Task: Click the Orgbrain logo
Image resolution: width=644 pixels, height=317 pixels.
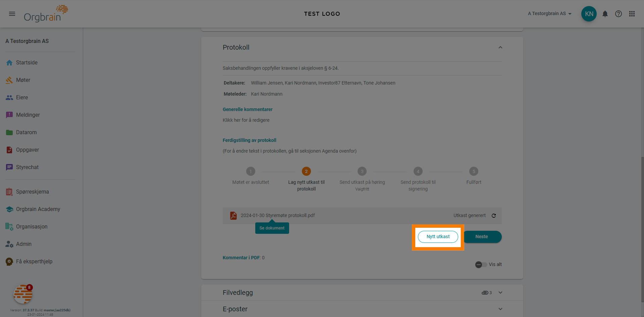Action: (x=46, y=14)
